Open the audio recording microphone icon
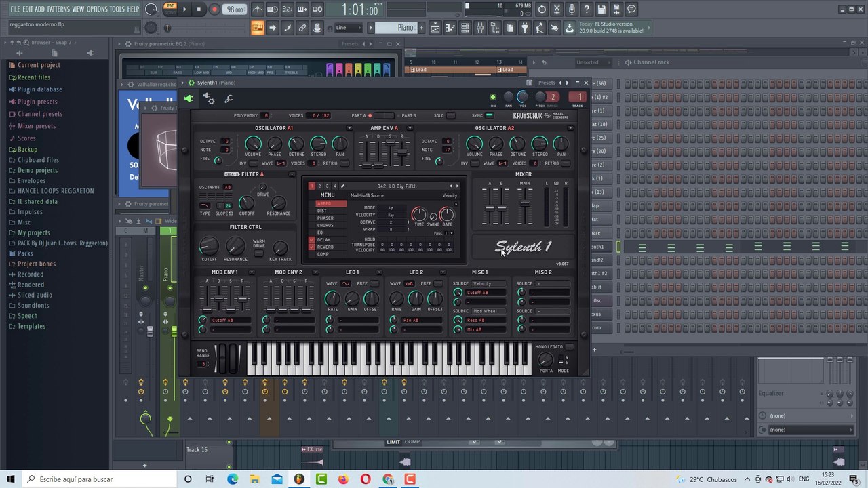 click(x=572, y=9)
